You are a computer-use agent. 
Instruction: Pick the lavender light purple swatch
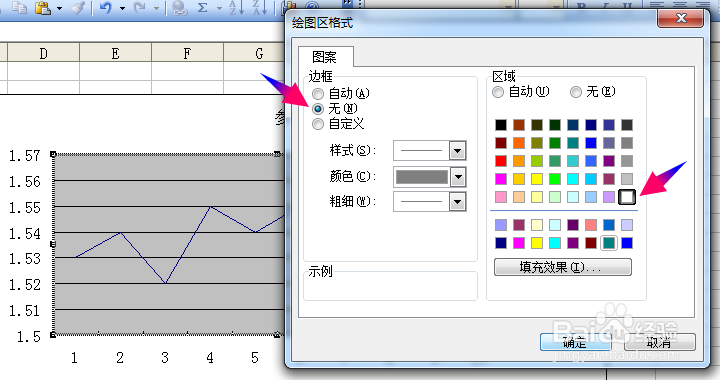pos(609,197)
